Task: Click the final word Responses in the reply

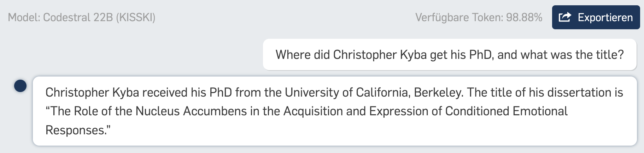Action: coord(76,130)
